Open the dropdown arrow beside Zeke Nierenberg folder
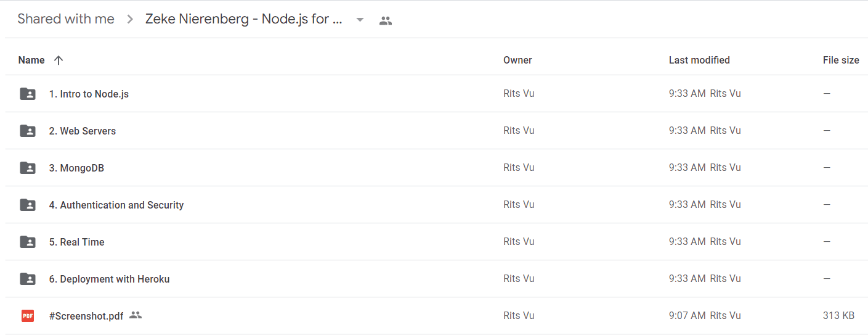The height and width of the screenshot is (335, 868). [x=360, y=20]
